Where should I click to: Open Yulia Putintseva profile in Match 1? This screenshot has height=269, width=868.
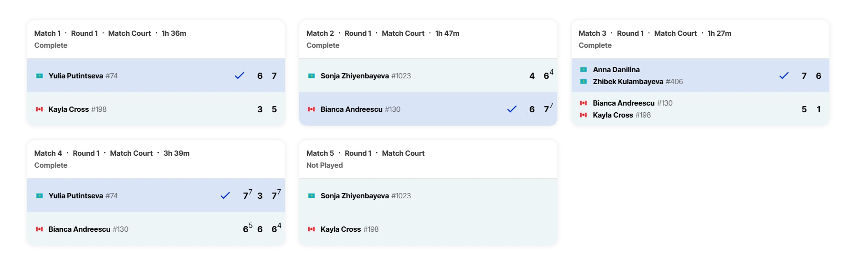pyautogui.click(x=76, y=76)
